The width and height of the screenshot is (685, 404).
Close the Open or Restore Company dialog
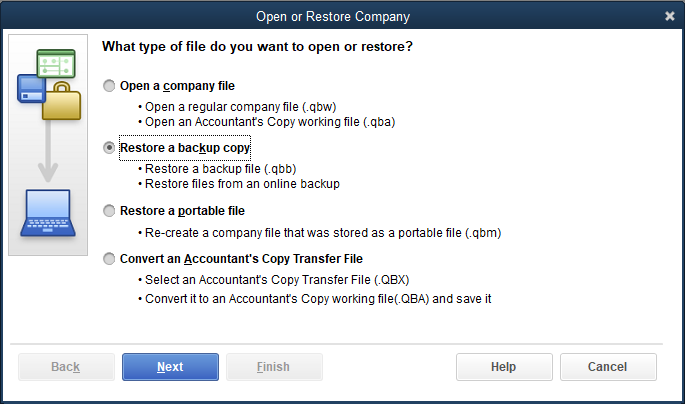[670, 16]
